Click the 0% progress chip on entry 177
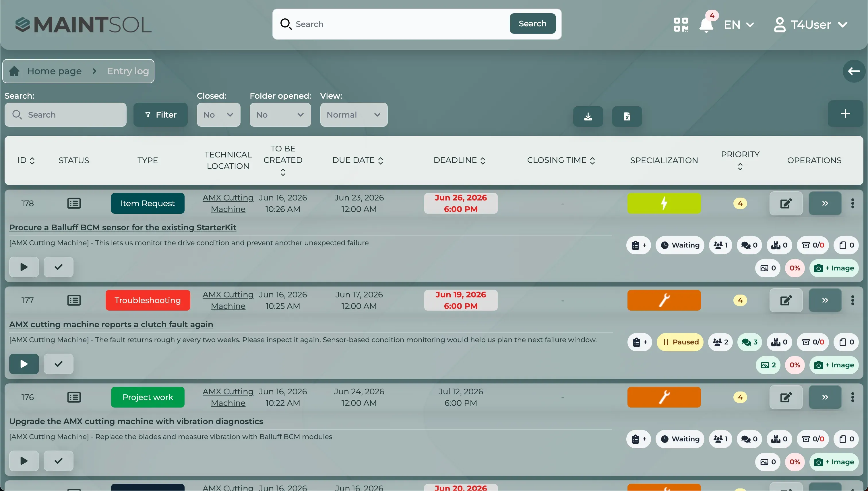The height and width of the screenshot is (491, 868). tap(795, 365)
